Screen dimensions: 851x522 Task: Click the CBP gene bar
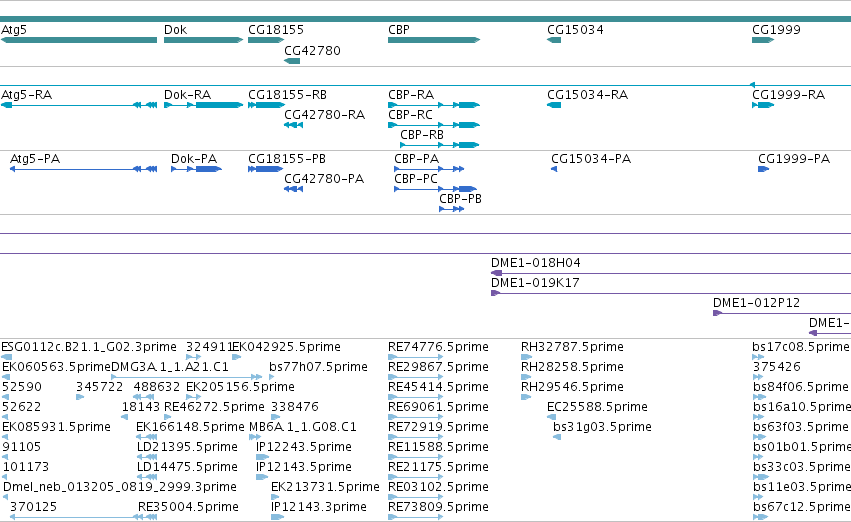pyautogui.click(x=434, y=40)
